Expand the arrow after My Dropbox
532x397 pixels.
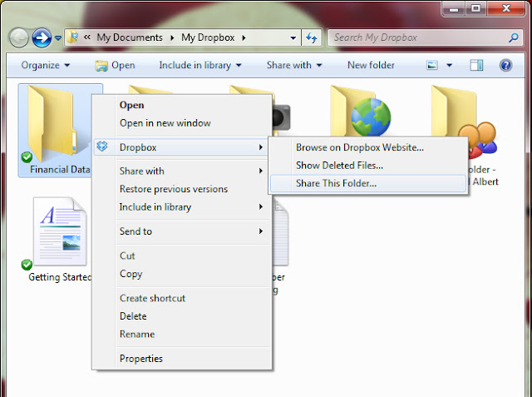click(x=244, y=37)
